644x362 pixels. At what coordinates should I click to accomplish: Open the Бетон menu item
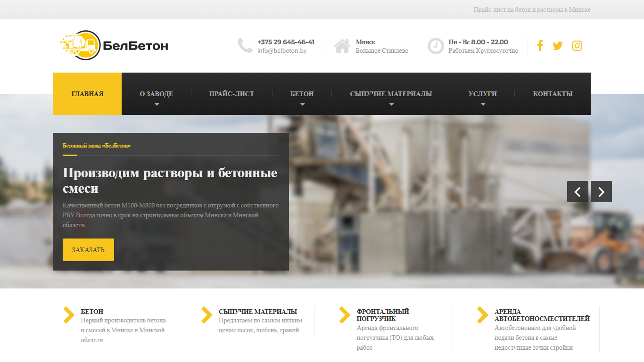coord(302,94)
